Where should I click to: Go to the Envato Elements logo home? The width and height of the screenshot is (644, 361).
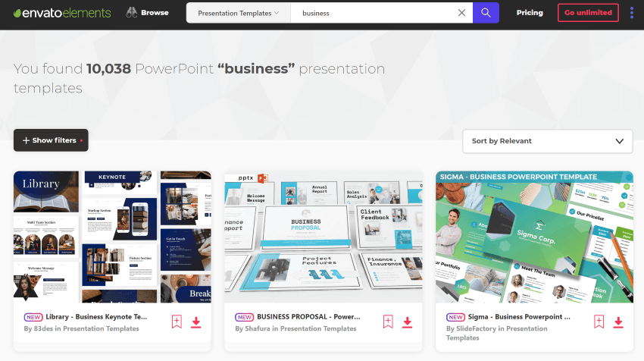[x=62, y=13]
